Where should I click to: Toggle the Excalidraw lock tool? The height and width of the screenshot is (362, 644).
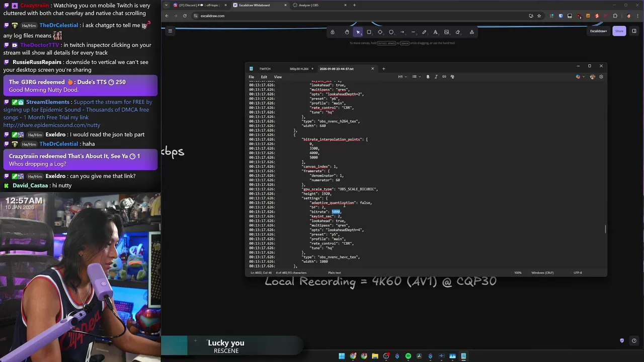(x=333, y=32)
